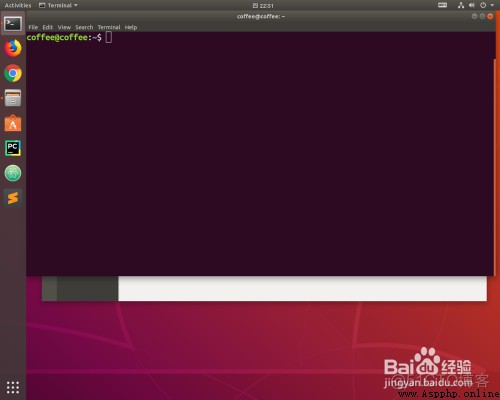This screenshot has height=400, width=500.
Task: Open the Atom editor dock icon
Action: pos(13,173)
